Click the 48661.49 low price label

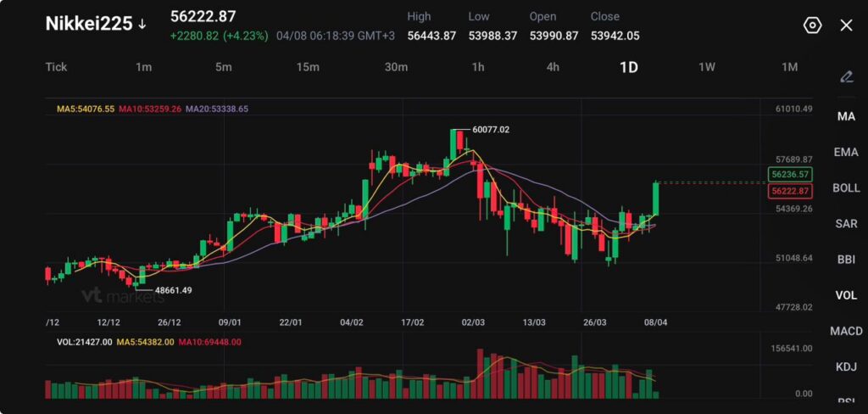pyautogui.click(x=172, y=290)
